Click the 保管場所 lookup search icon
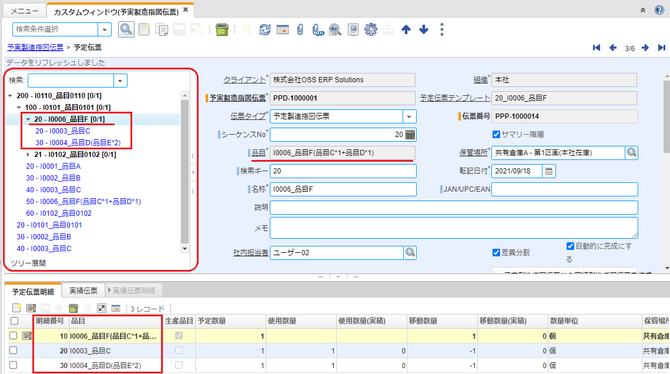 [632, 153]
